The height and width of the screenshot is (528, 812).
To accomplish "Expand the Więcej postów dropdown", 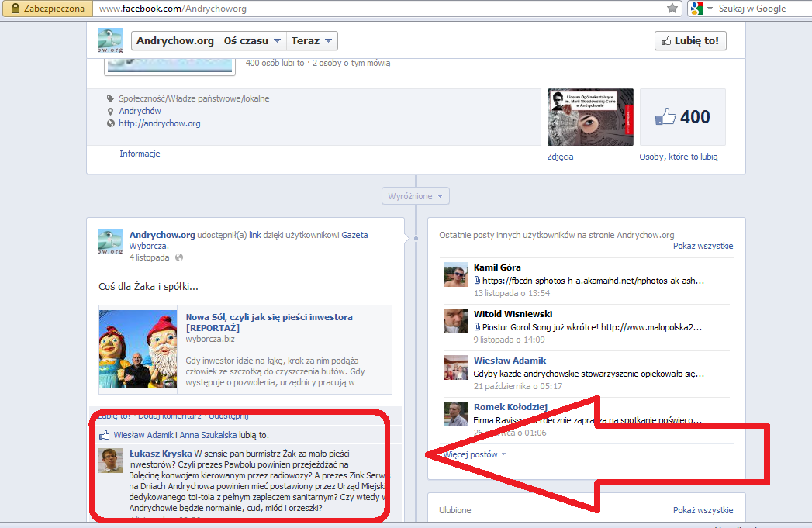I will tap(475, 454).
